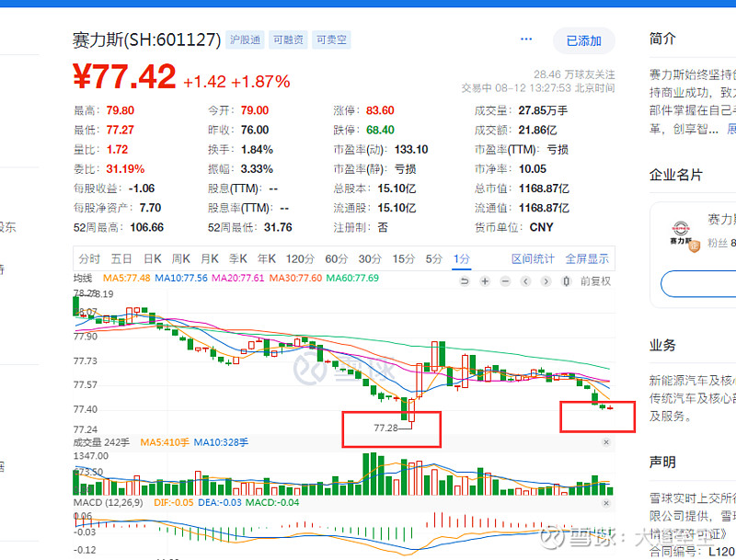Click the blue outlined button in 企业名片
The height and width of the screenshot is (560, 736).
point(698,284)
